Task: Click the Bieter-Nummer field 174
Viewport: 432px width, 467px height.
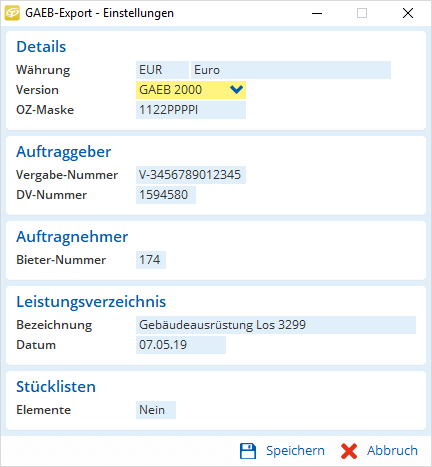Action: click(151, 260)
